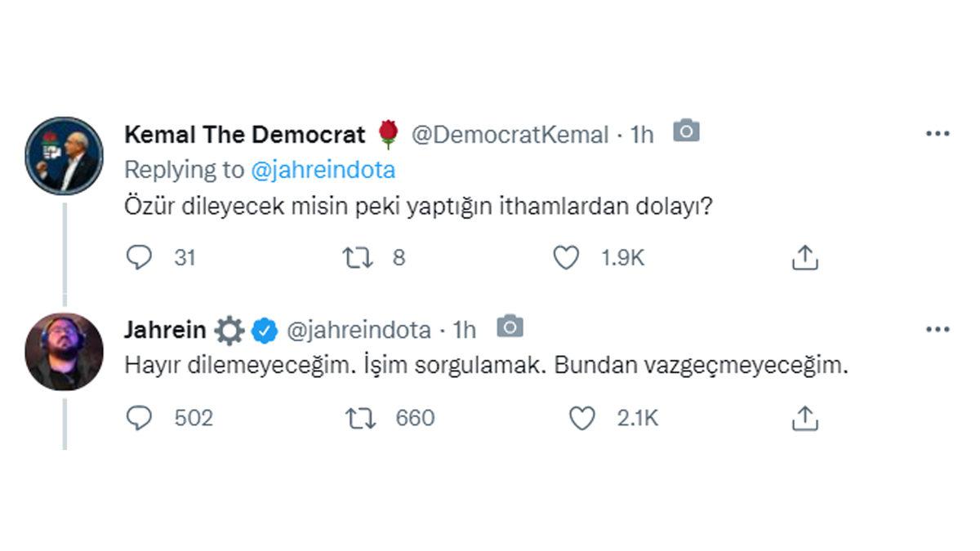The width and height of the screenshot is (980, 551).
Task: Like Kemal The Democrat's tweet
Action: click(x=565, y=258)
